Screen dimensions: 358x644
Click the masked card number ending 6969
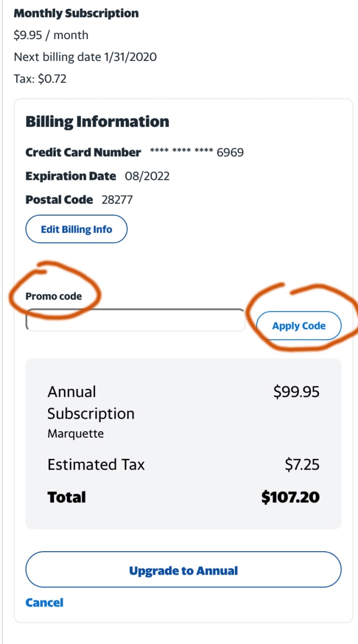(197, 153)
